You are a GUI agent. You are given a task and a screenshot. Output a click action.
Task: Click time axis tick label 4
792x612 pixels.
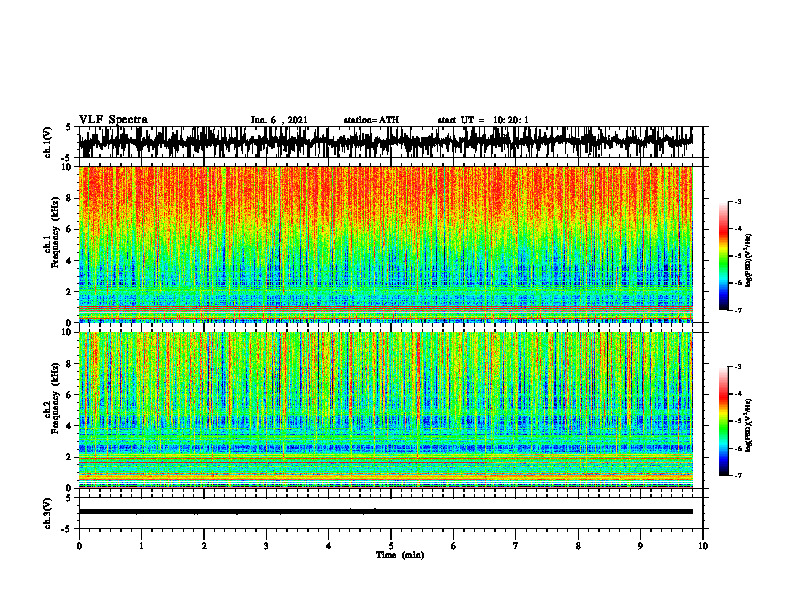(329, 546)
